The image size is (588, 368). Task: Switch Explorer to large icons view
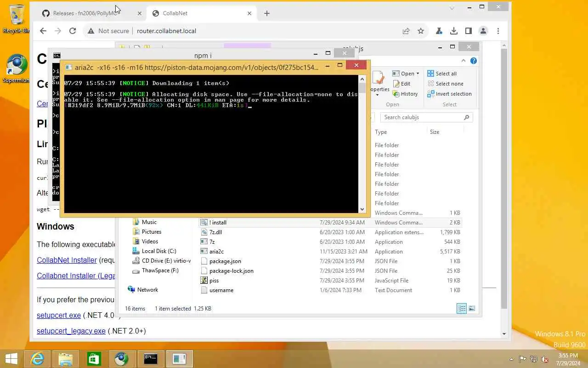471,308
